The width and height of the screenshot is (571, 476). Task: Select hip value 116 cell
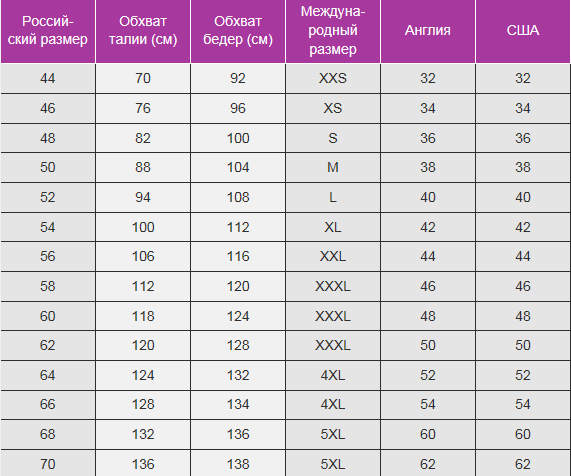pos(238,256)
